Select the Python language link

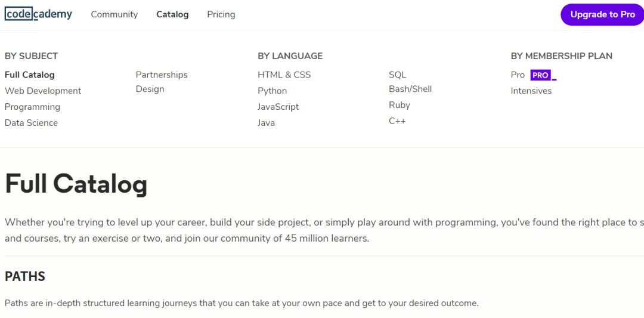point(272,91)
